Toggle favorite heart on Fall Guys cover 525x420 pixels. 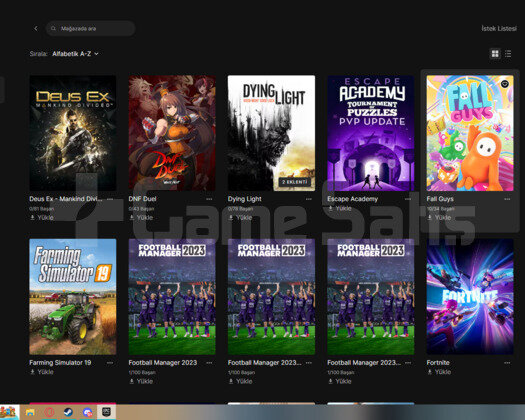pos(505,84)
